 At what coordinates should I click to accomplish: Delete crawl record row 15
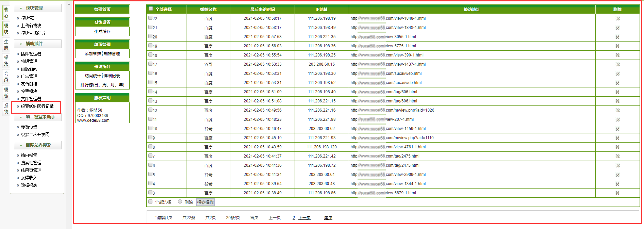[x=617, y=83]
